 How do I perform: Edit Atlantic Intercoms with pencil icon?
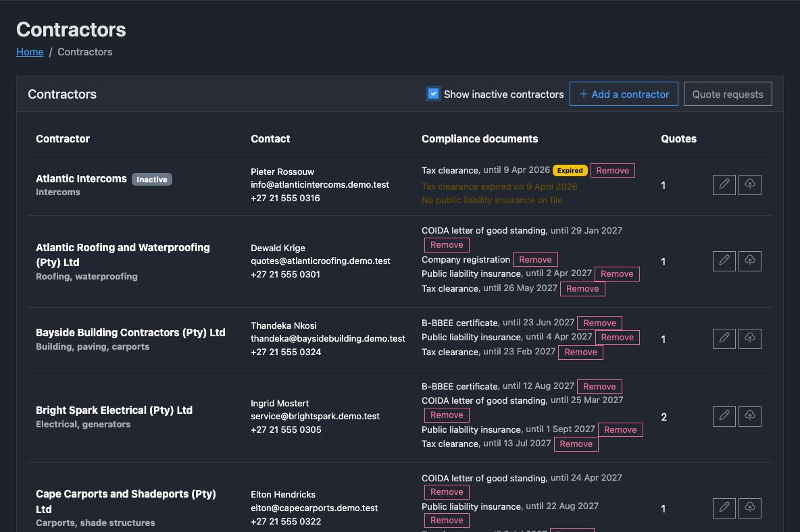click(x=724, y=184)
